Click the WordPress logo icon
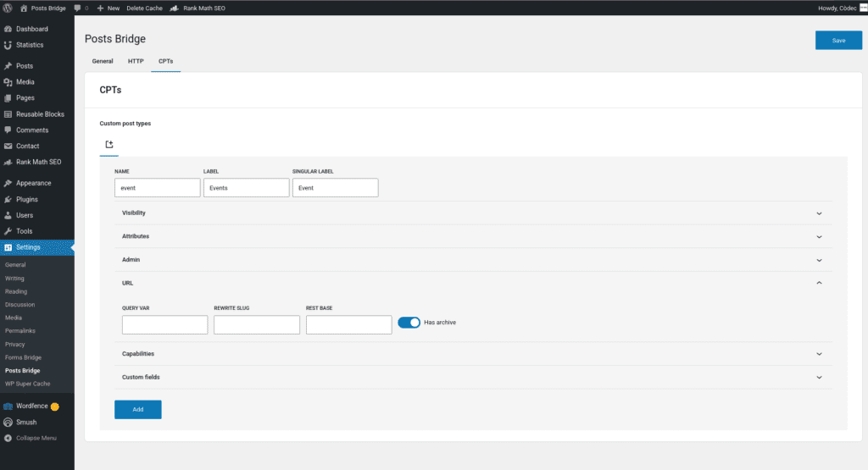 [x=8, y=8]
